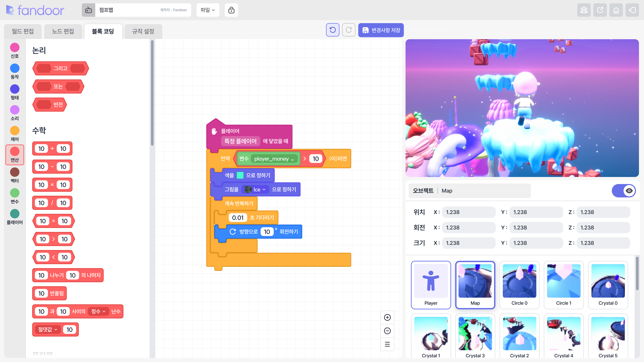
Task: Zoom in on the block coding canvas
Action: tap(387, 317)
